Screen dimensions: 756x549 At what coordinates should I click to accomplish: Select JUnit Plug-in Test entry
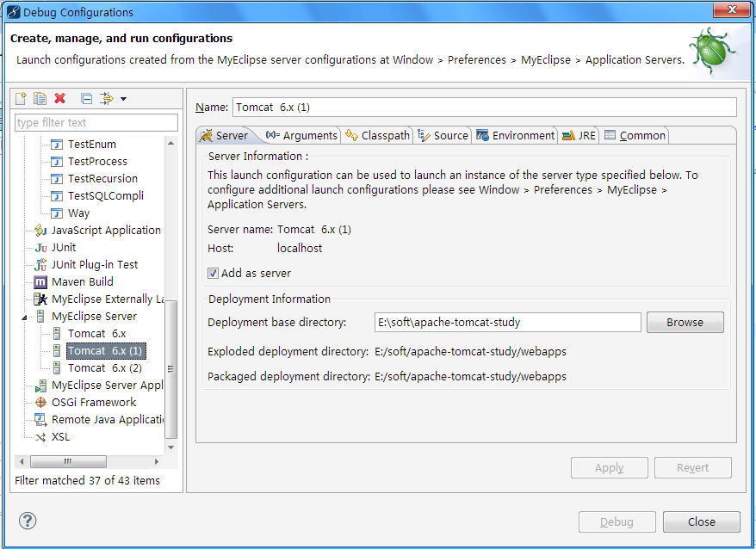86,265
